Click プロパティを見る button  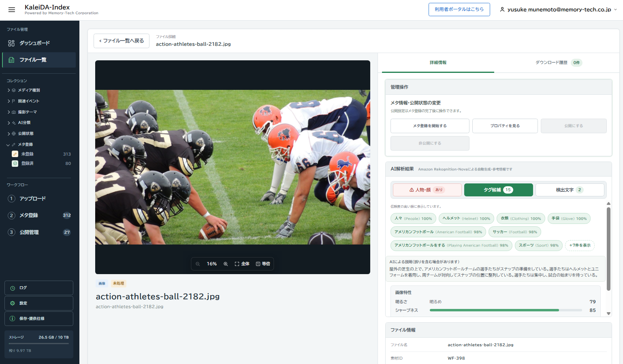click(x=505, y=126)
